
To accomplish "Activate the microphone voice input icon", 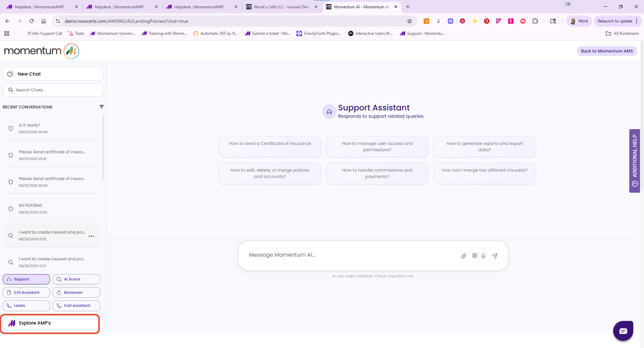I will pyautogui.click(x=483, y=256).
